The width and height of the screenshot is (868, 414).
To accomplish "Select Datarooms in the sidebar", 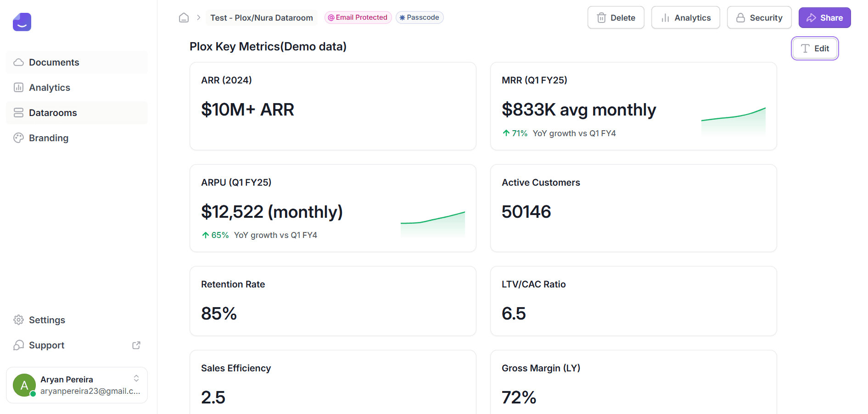I will click(77, 113).
